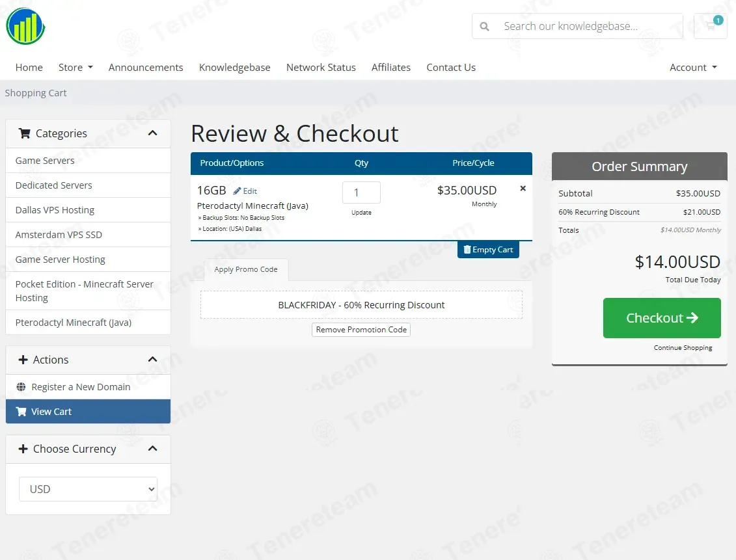Viewport: 736px width, 560px height.
Task: Open Pterodactyl Minecraft (Java) sidebar category
Action: pyautogui.click(x=89, y=323)
